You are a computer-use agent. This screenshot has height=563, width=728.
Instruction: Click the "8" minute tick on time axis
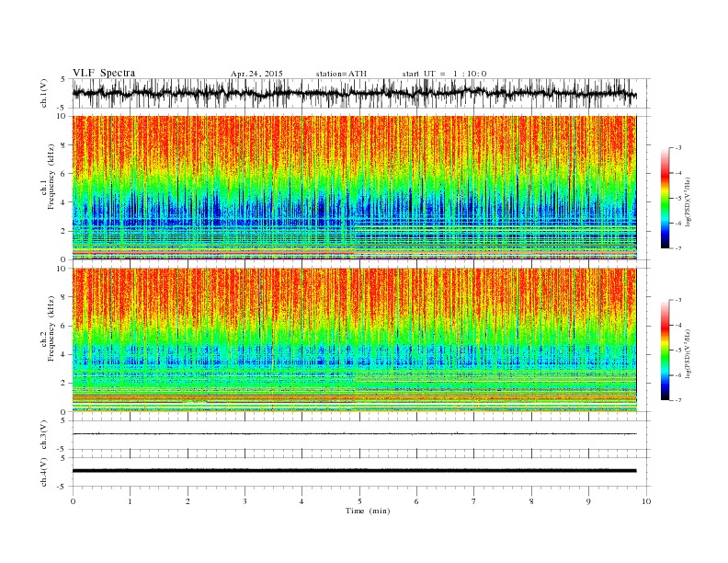[531, 501]
